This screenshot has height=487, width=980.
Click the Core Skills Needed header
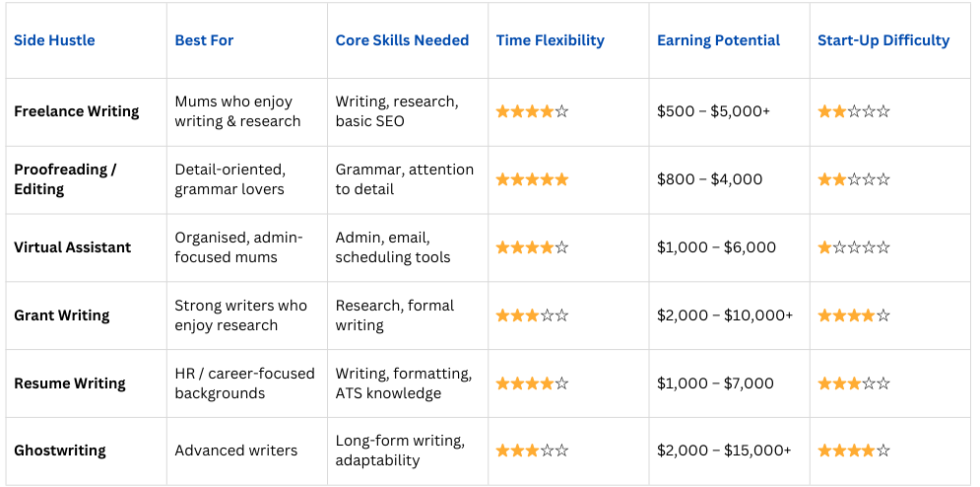[x=402, y=40]
